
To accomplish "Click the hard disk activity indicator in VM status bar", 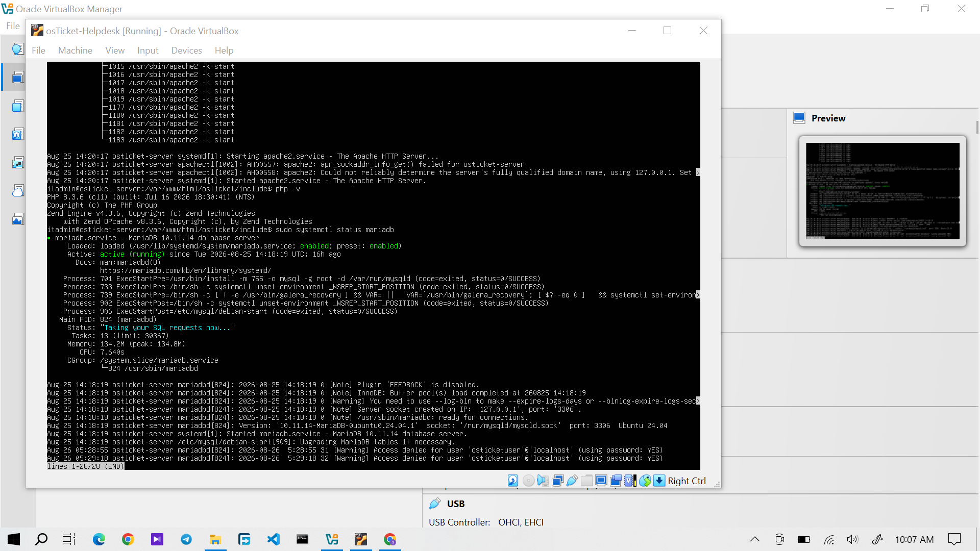I will 513,481.
